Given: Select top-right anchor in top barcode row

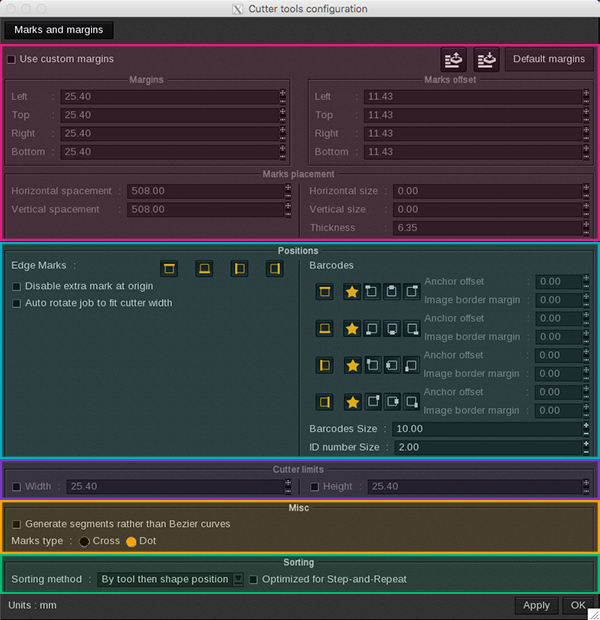Looking at the screenshot, I should tap(411, 292).
